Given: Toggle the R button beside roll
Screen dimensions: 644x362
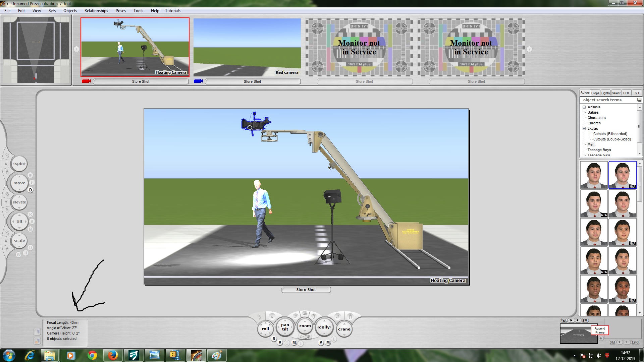Looking at the screenshot, I should pyautogui.click(x=274, y=339).
